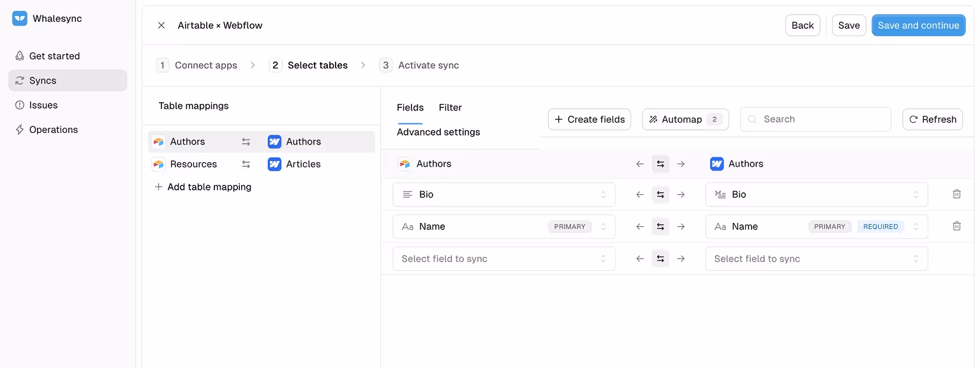Click inside the Search field
Image resolution: width=980 pixels, height=368 pixels.
(815, 119)
